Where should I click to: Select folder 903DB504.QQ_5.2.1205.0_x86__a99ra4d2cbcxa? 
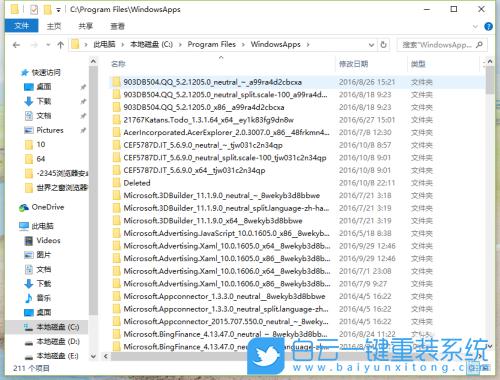point(204,107)
